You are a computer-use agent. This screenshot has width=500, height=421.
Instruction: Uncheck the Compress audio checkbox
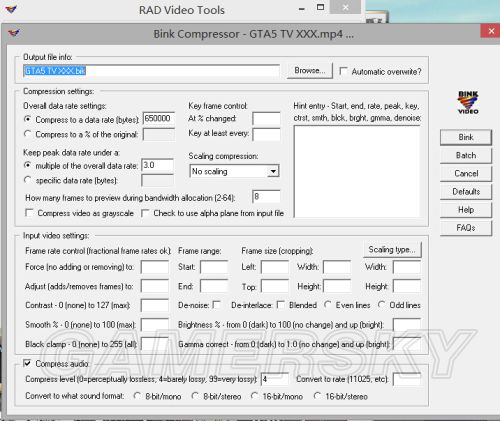point(27,363)
